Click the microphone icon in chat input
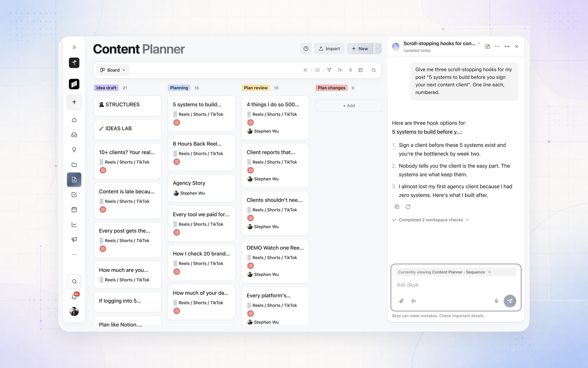Viewport: 588px width, 368px height. pos(496,301)
